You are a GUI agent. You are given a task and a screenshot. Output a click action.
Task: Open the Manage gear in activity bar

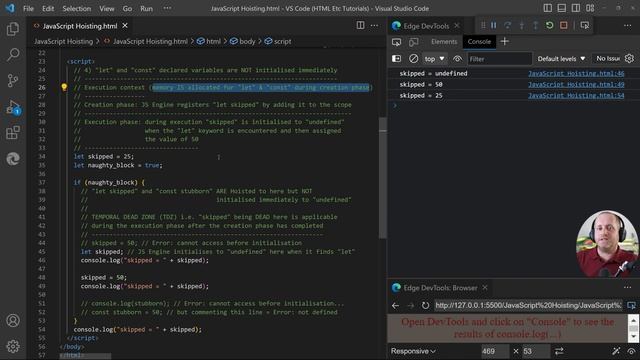(x=13, y=346)
